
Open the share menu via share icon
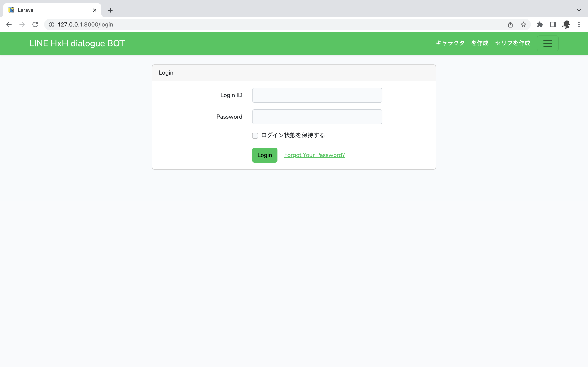pos(510,24)
